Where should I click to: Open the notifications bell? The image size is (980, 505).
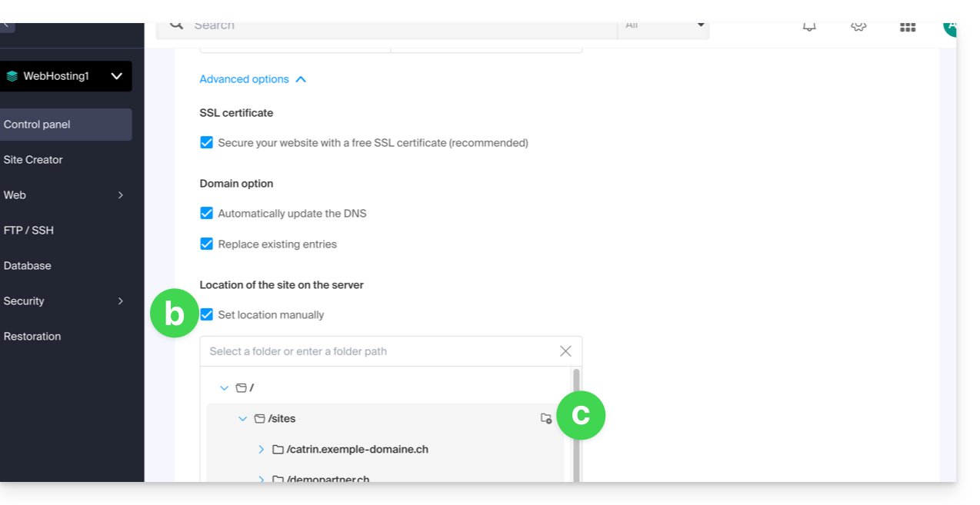(x=809, y=27)
